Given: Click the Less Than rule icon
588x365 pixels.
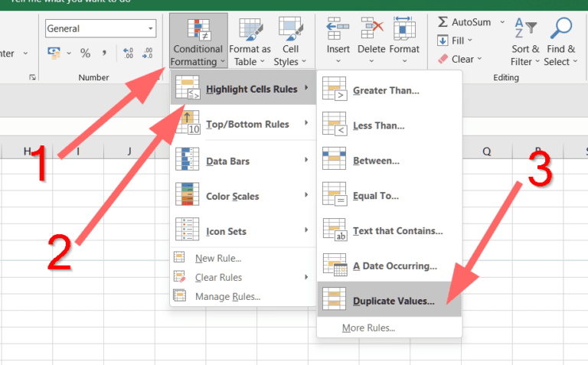Looking at the screenshot, I should click(x=335, y=124).
